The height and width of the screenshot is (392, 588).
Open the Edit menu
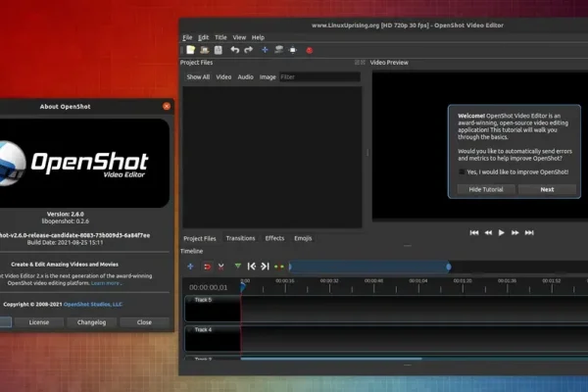coord(203,37)
